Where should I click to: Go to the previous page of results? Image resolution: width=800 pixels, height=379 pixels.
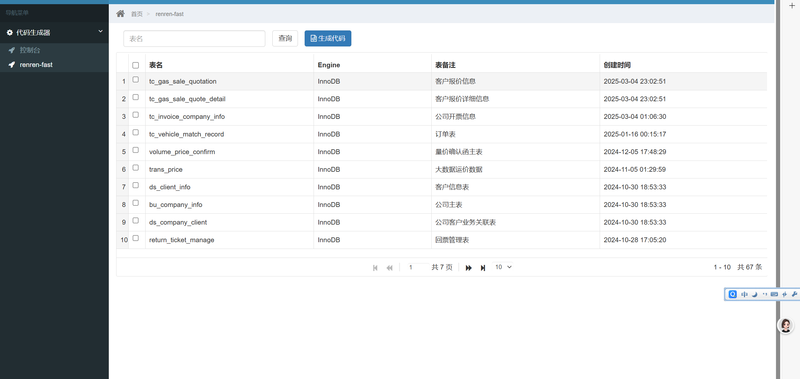[x=390, y=268]
